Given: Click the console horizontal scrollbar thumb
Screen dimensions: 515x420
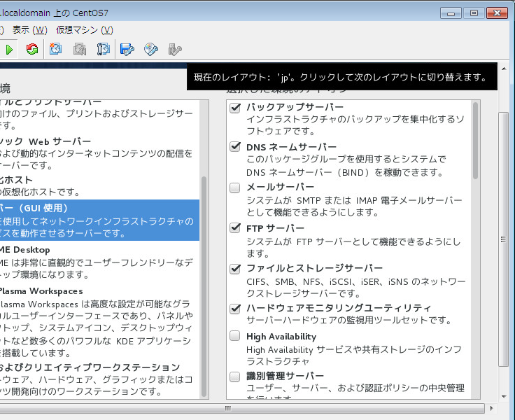Looking at the screenshot, I should coord(242,408).
